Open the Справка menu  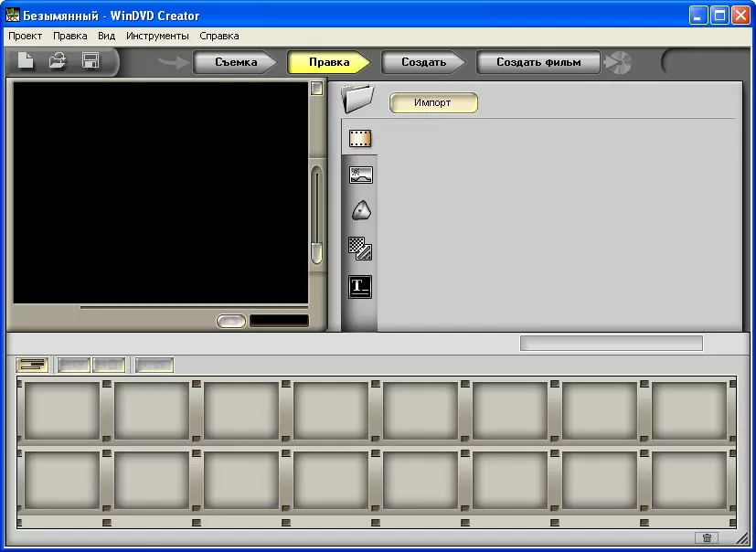(x=219, y=36)
